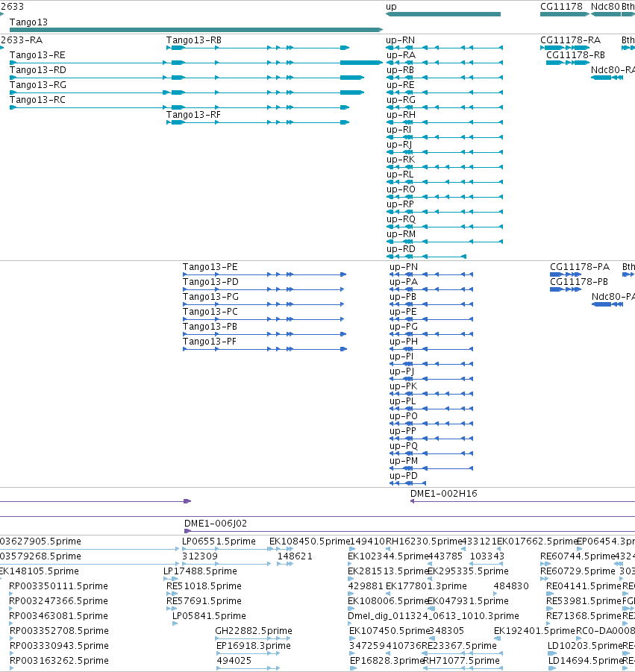The height and width of the screenshot is (672, 635).
Task: Select the Tango13 gene bar
Action: click(x=196, y=30)
